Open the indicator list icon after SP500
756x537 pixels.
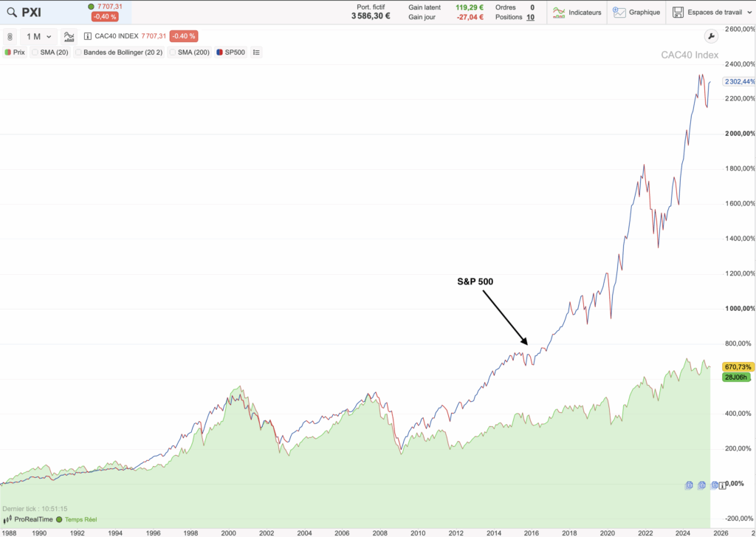[x=256, y=52]
